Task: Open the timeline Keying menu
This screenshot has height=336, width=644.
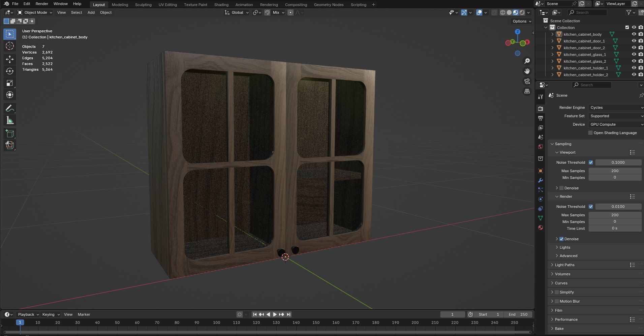Action: click(51, 314)
